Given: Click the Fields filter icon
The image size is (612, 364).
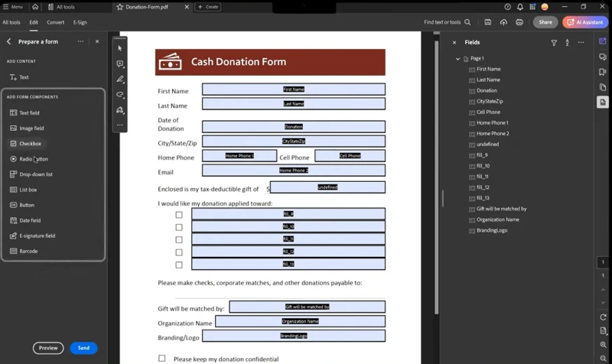Looking at the screenshot, I should pyautogui.click(x=554, y=43).
